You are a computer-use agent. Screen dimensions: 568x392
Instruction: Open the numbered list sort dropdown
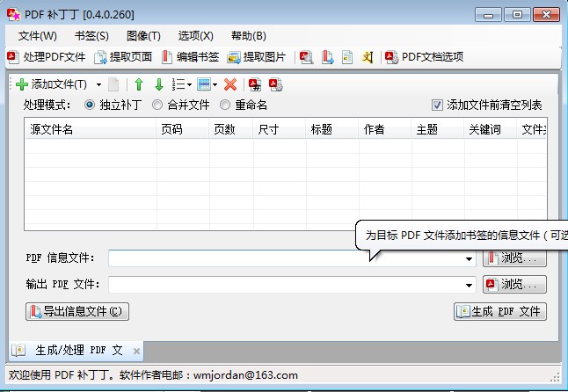181,84
